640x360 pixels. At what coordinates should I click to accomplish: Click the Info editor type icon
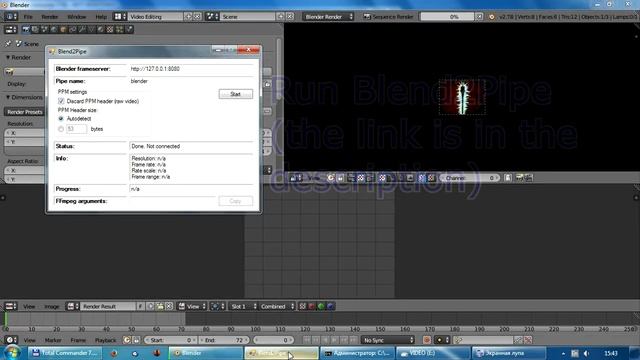(x=11, y=17)
